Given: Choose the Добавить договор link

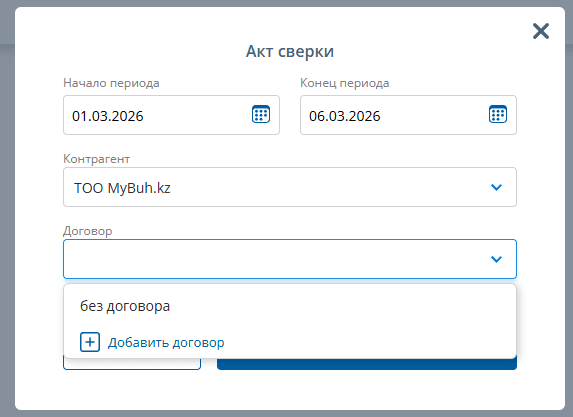Looking at the screenshot, I should (166, 343).
